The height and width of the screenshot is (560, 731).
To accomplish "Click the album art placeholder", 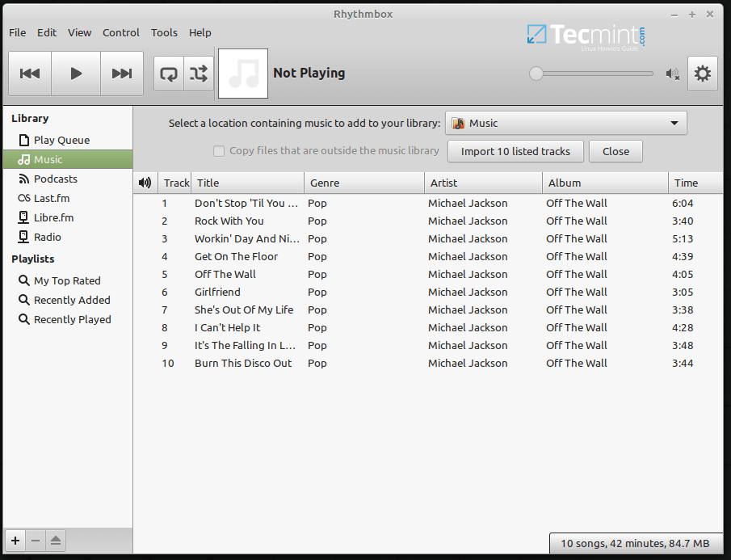I will click(x=243, y=74).
